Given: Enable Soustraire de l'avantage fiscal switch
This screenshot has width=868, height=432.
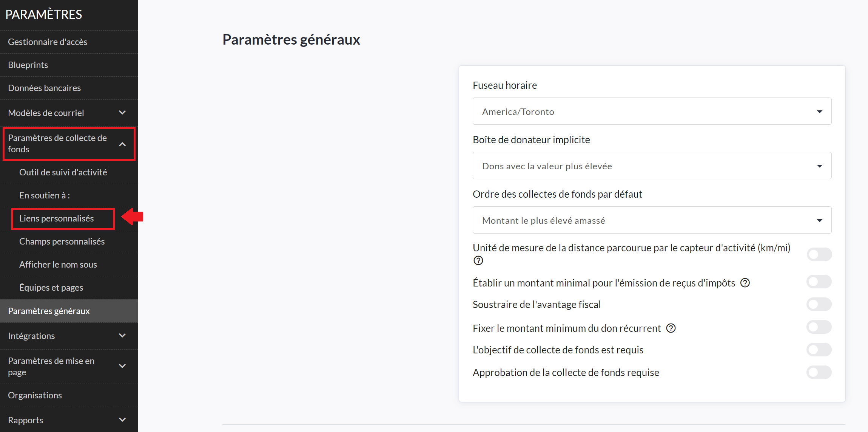Looking at the screenshot, I should coord(819,304).
